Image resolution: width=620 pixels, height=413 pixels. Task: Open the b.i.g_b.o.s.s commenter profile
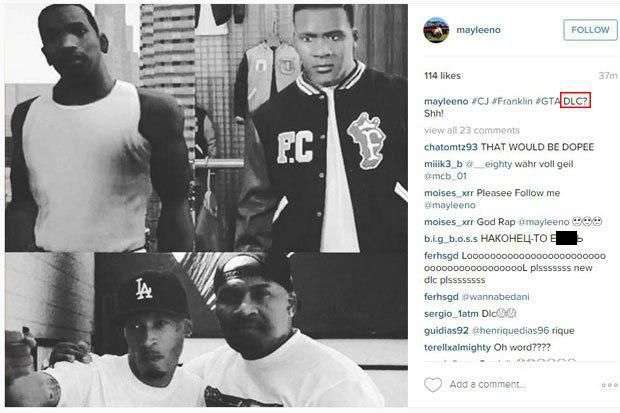pyautogui.click(x=451, y=239)
